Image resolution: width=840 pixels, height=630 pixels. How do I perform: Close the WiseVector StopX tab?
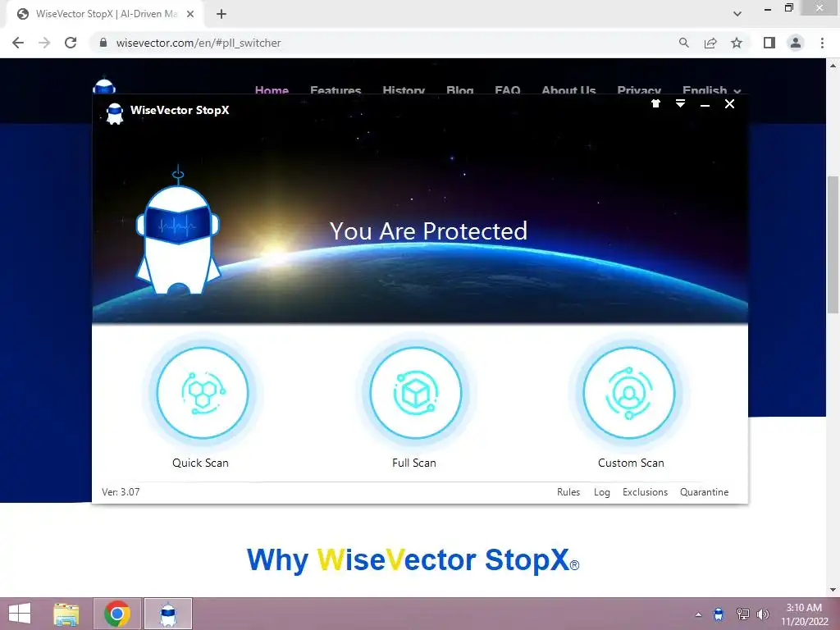[190, 14]
